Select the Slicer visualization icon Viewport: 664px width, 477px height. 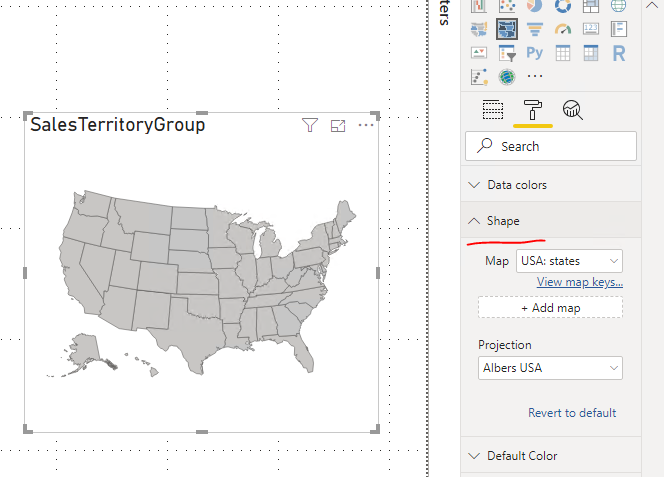(507, 53)
